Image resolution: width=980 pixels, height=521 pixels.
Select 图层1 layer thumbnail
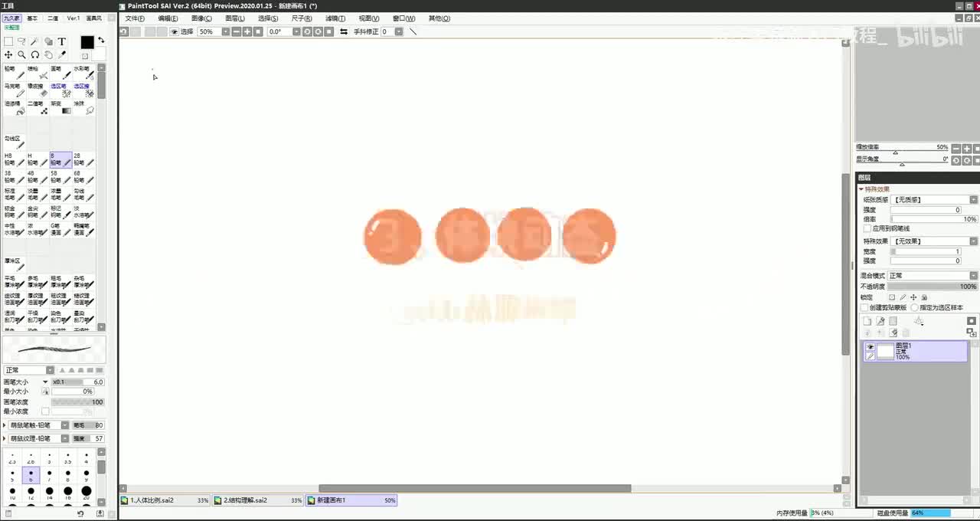click(x=885, y=352)
